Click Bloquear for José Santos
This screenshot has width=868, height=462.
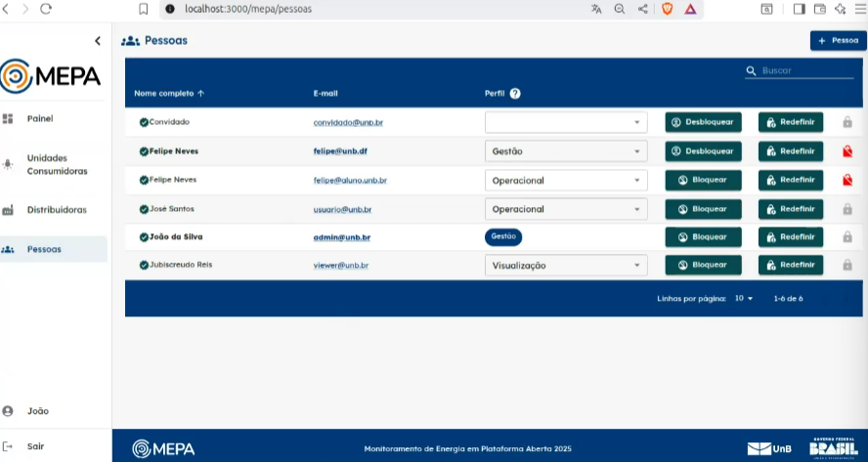(x=703, y=209)
